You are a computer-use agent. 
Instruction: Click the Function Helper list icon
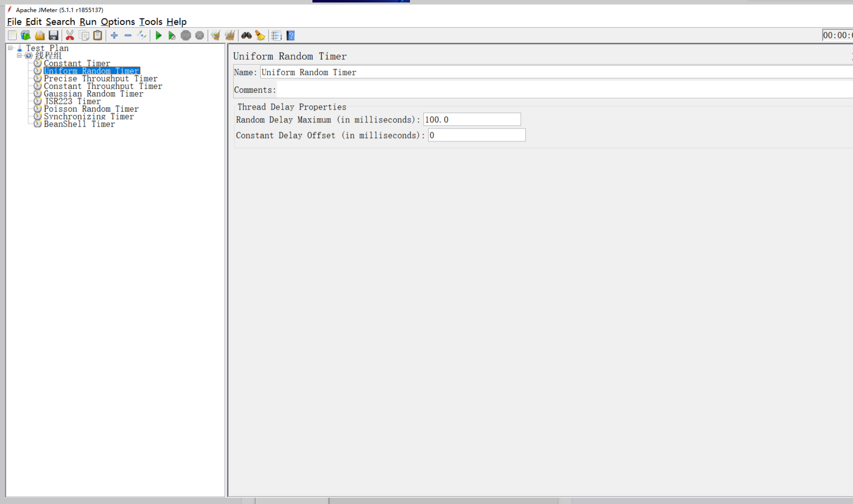(x=276, y=36)
